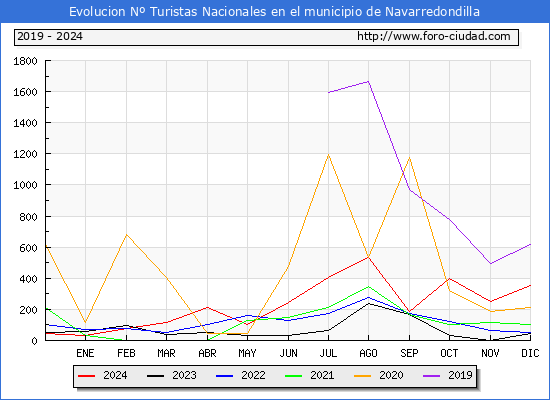Select the 2022 legend label
Screen dimensions: 550x400
click(253, 375)
